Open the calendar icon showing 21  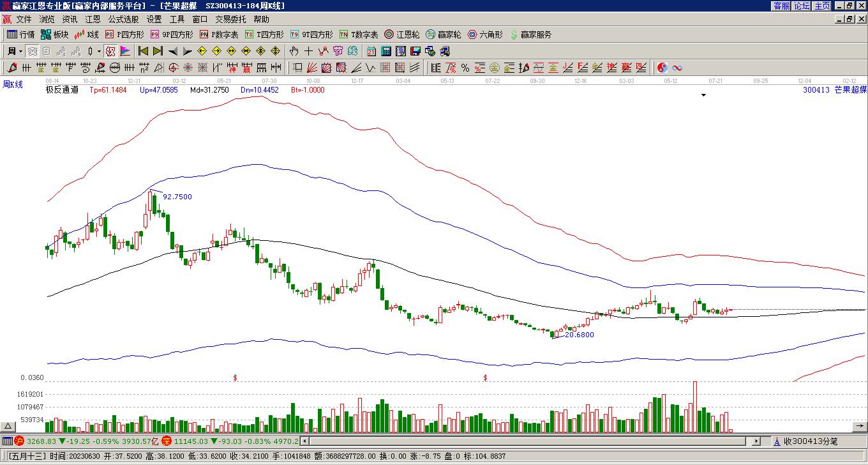pos(371,51)
